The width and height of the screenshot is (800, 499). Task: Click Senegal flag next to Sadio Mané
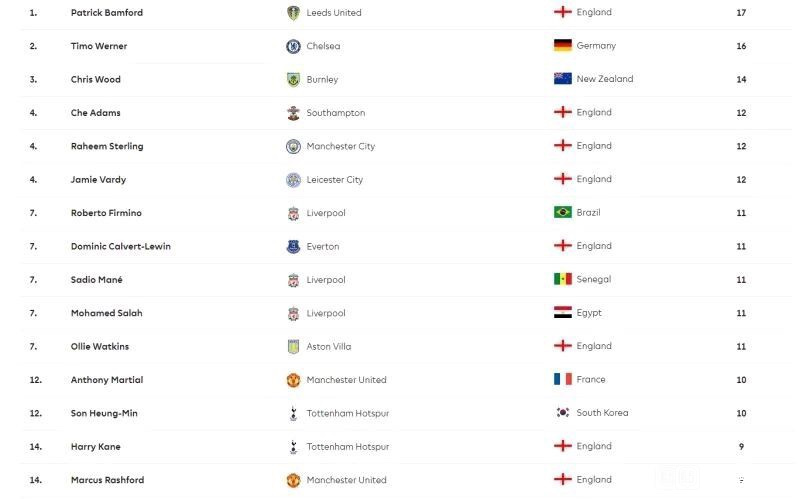(563, 279)
